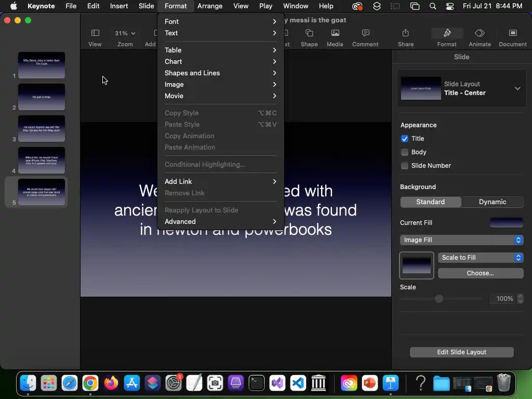The image size is (532, 399).
Task: Switch background to Dynamic
Action: click(x=493, y=202)
